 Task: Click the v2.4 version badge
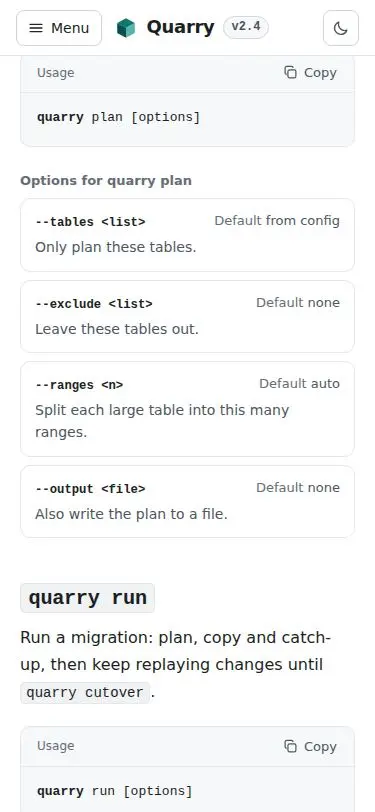coord(246,27)
